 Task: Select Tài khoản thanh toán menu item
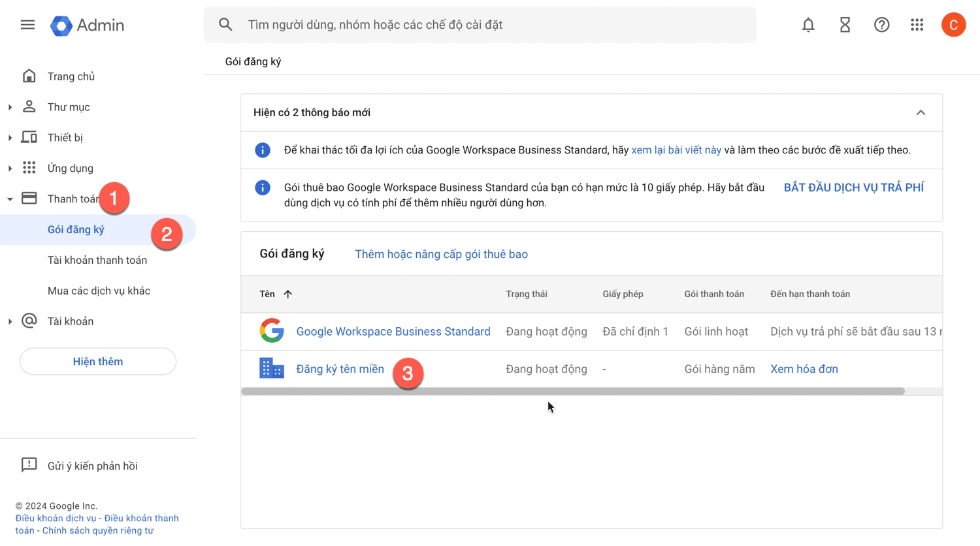pyautogui.click(x=97, y=260)
